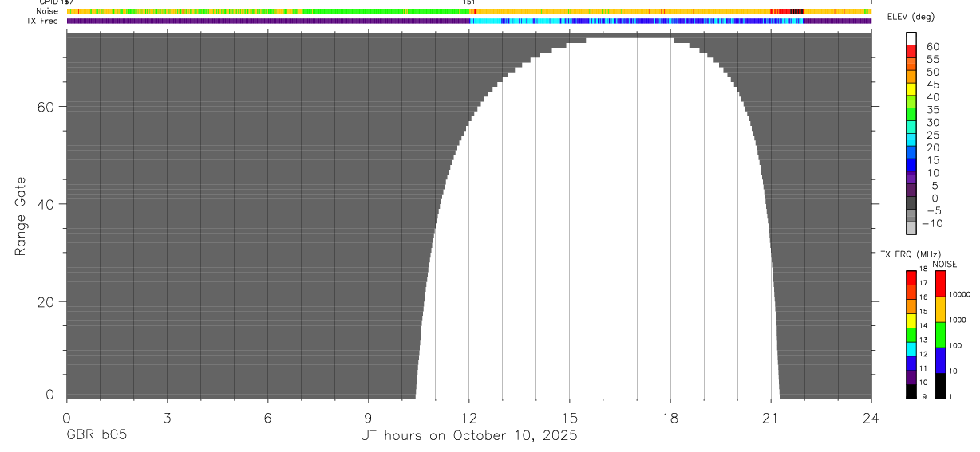Click TX FRQ legend label '14'
980x452 pixels.
923,325
